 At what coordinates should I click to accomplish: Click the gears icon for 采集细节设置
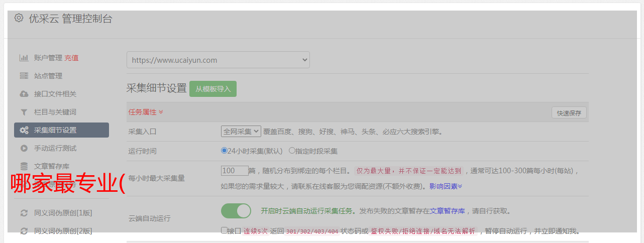coord(24,130)
